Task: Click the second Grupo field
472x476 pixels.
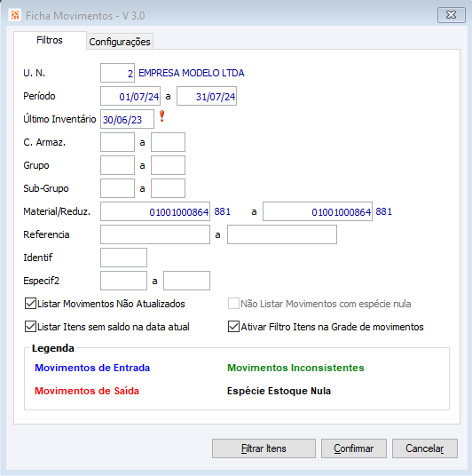Action: pos(168,165)
